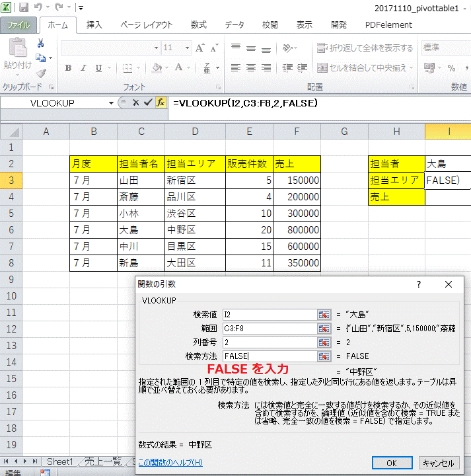Image resolution: width=471 pixels, height=476 pixels.
Task: Click the insert function fx icon
Action: (161, 102)
